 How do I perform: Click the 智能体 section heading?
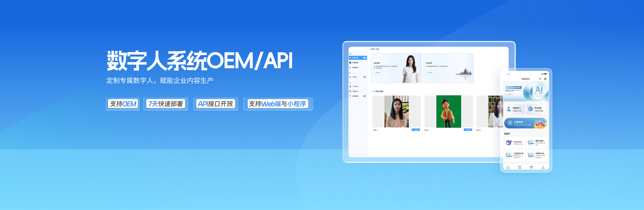(507, 134)
